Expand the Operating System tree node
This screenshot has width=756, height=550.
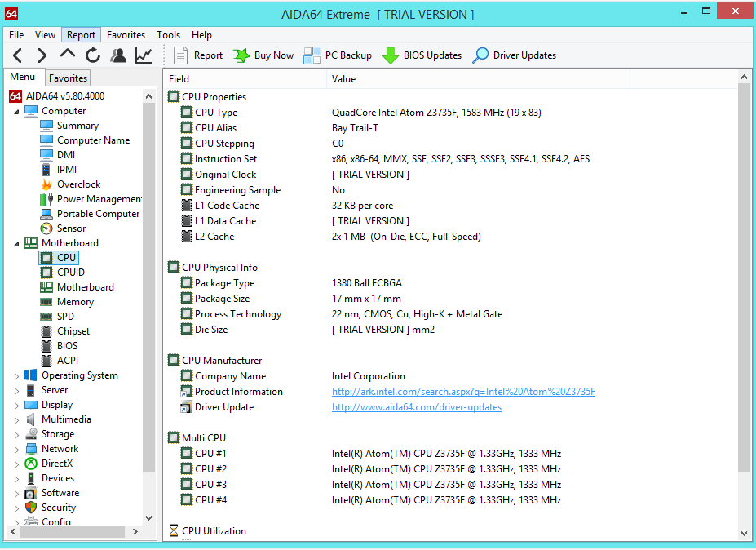(x=16, y=375)
